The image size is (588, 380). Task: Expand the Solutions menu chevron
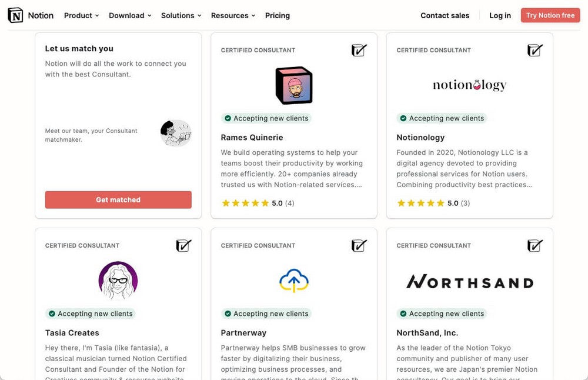[198, 15]
